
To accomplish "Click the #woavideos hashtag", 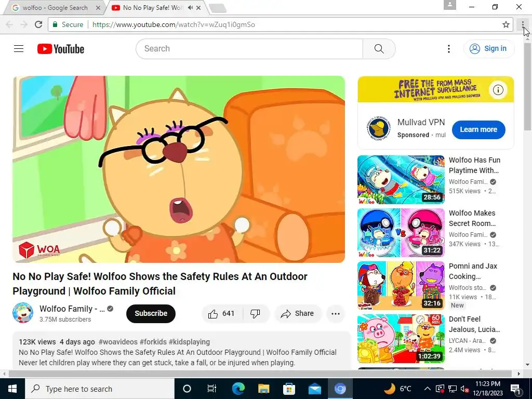I will (118, 342).
